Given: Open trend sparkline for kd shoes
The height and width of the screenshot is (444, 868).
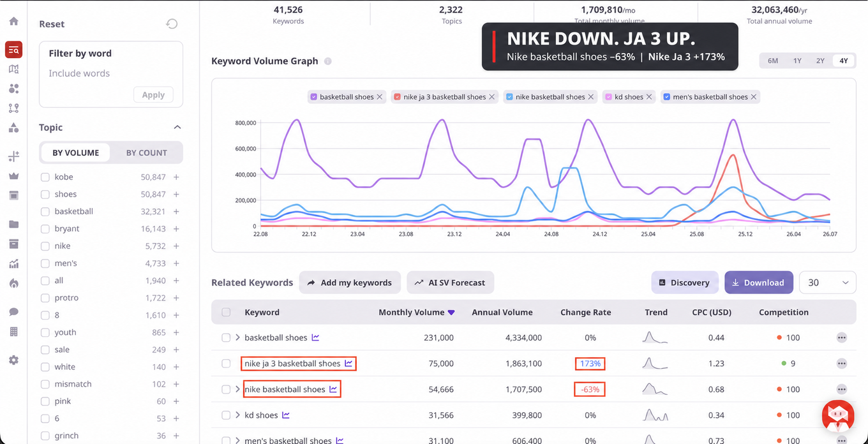Looking at the screenshot, I should pos(655,415).
